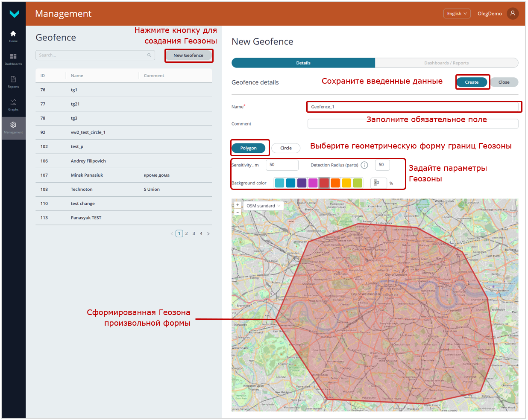
Task: Choose the orange background color swatch
Action: [x=335, y=183]
